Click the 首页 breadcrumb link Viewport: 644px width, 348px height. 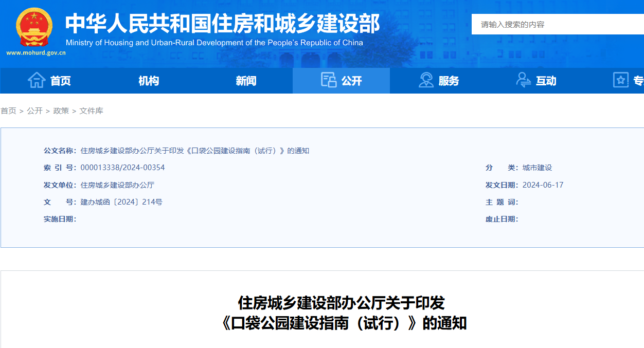[x=8, y=111]
